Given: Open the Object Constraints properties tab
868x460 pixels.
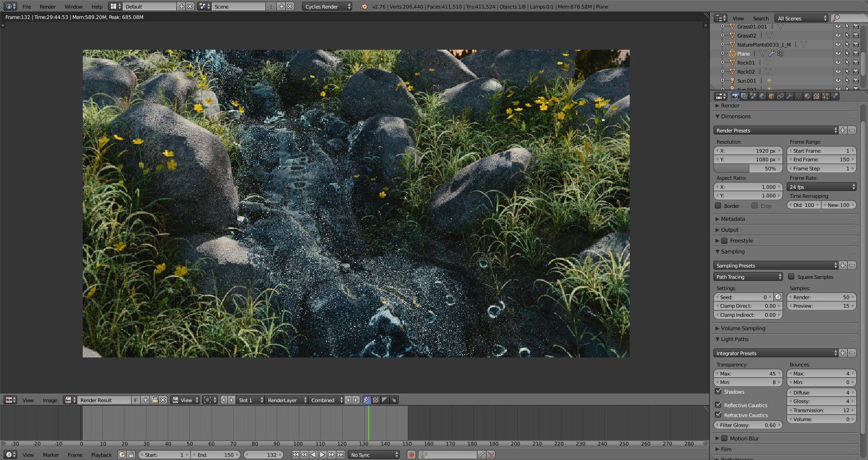Looking at the screenshot, I should click(x=780, y=96).
